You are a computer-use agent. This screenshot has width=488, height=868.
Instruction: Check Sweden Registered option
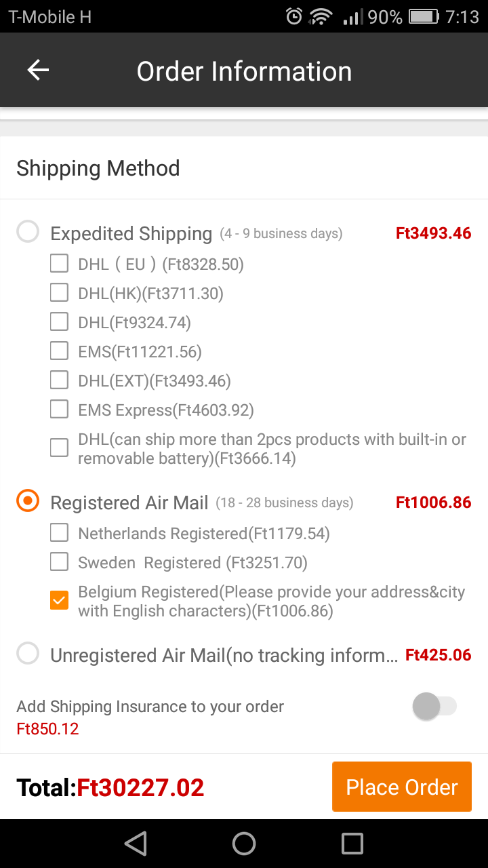click(x=60, y=561)
